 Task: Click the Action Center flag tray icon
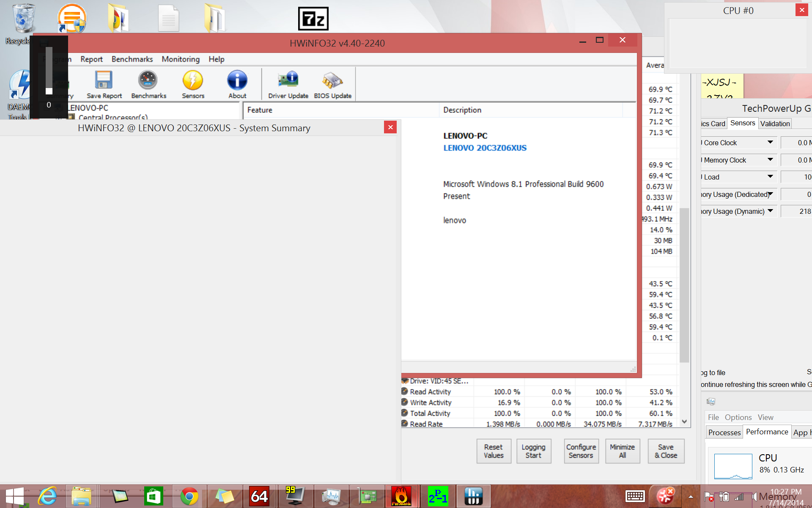709,497
